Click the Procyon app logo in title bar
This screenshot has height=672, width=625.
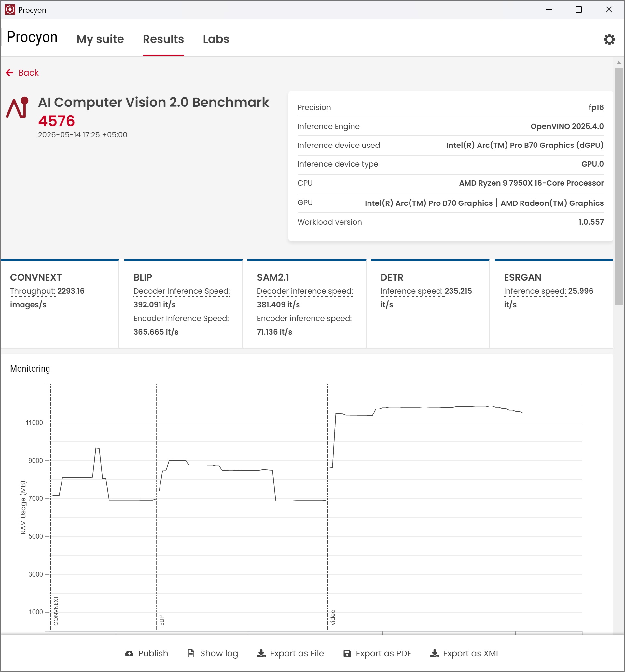[10, 9]
